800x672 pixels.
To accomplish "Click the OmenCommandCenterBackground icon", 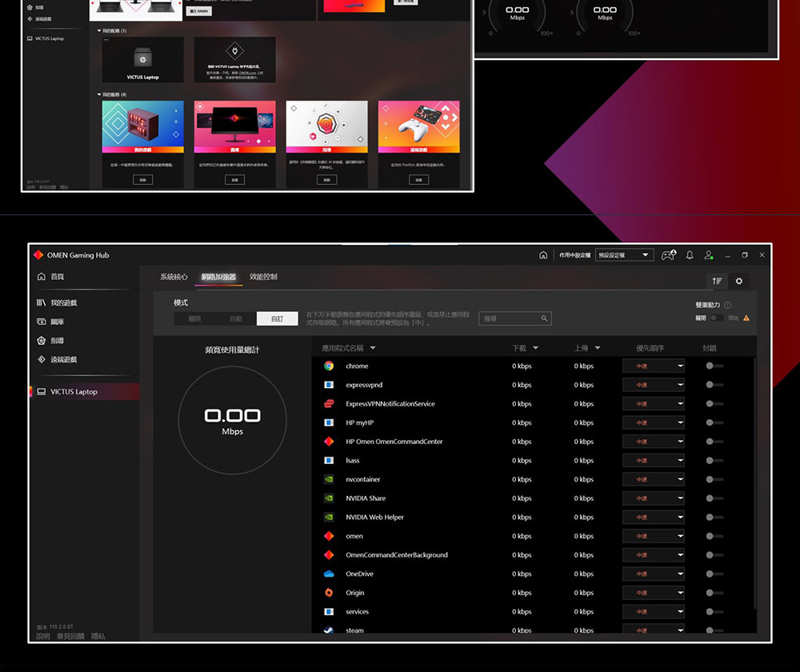I will (329, 554).
